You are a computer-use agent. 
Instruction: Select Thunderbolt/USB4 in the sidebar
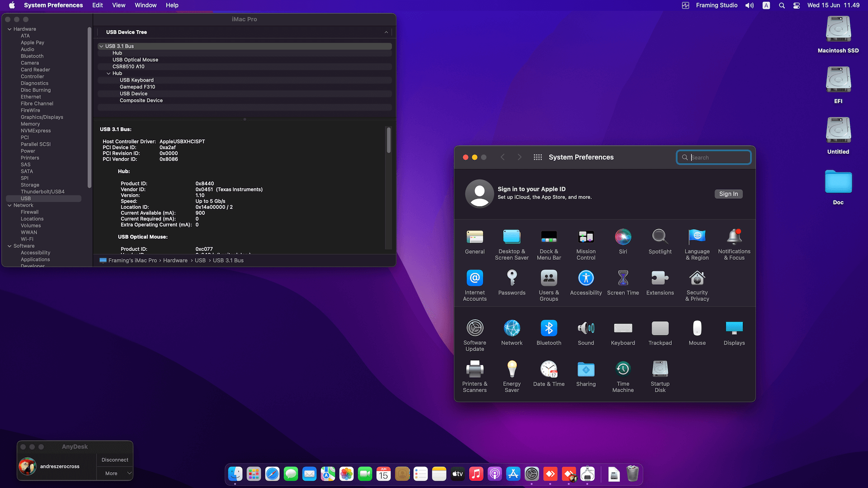pos(42,192)
